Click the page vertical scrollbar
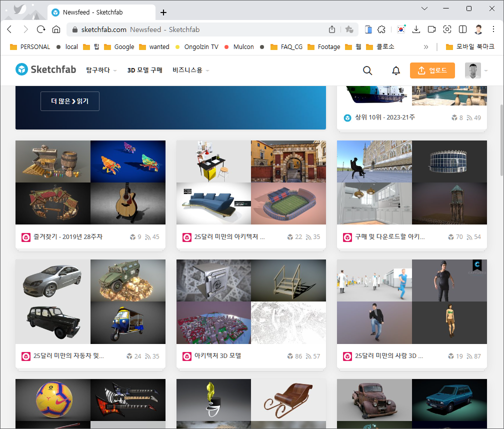The image size is (504, 429). [501, 140]
